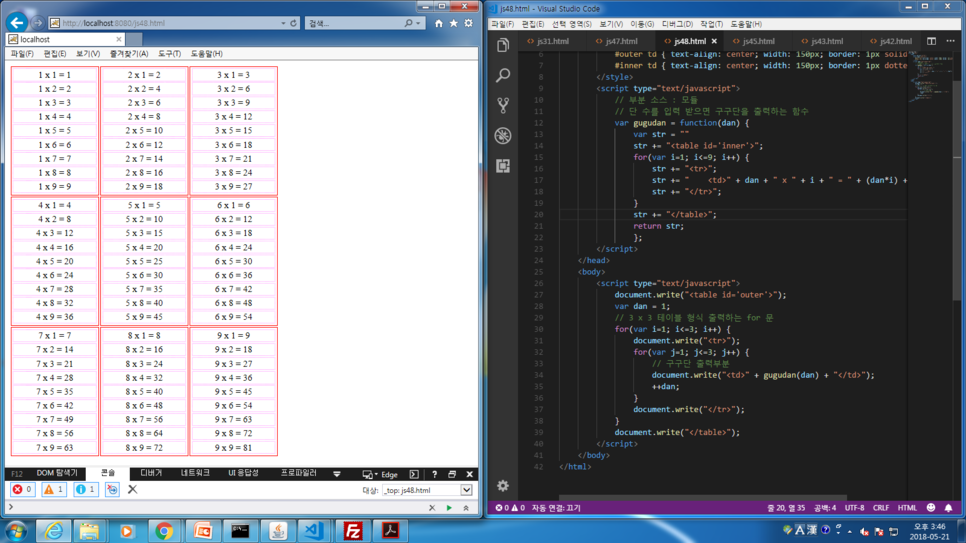The height and width of the screenshot is (543, 966).
Task: Open the VS Code Explorer panel icon
Action: coord(503,46)
